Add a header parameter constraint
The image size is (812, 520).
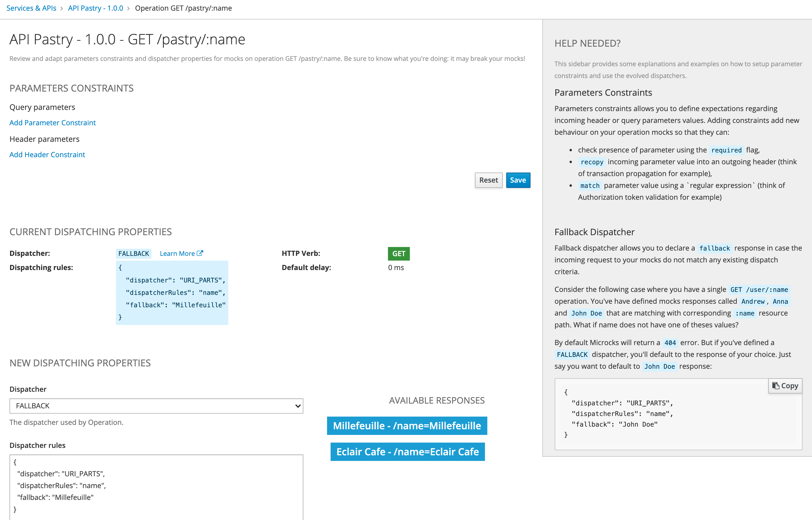(47, 154)
